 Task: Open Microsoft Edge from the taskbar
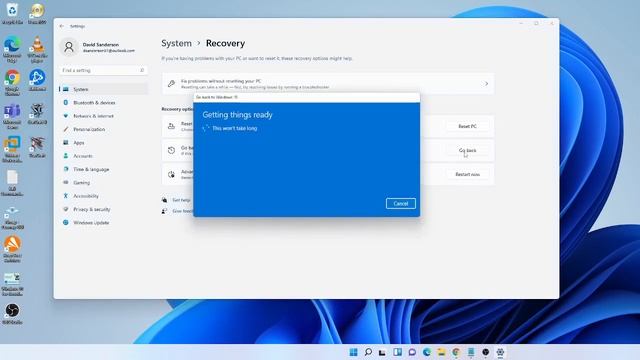point(427,352)
